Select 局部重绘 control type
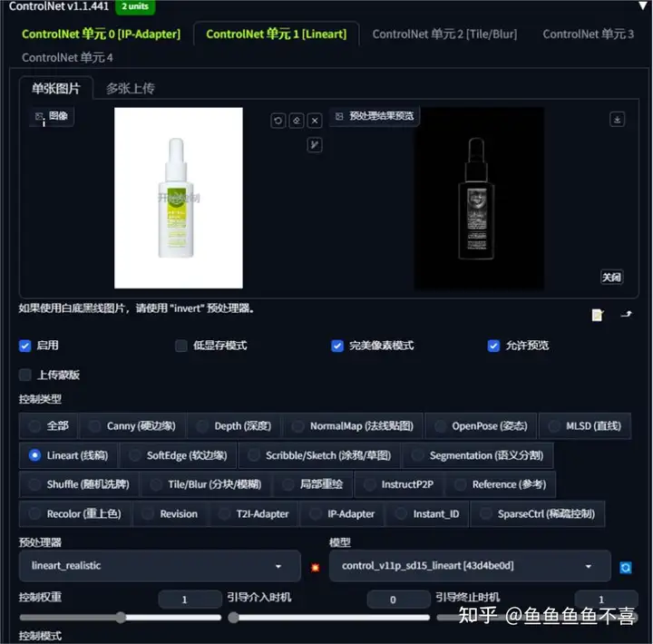 tap(313, 484)
